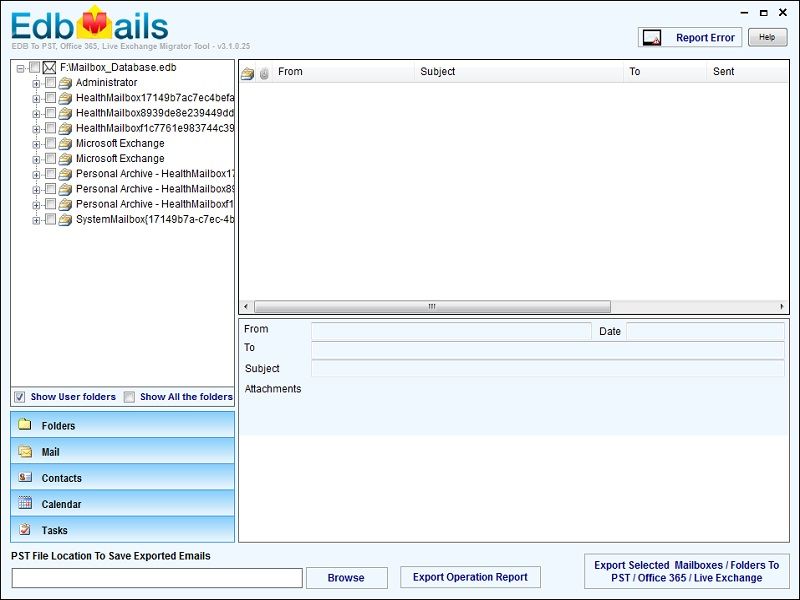Click the folder icon column header in message list

tap(247, 73)
